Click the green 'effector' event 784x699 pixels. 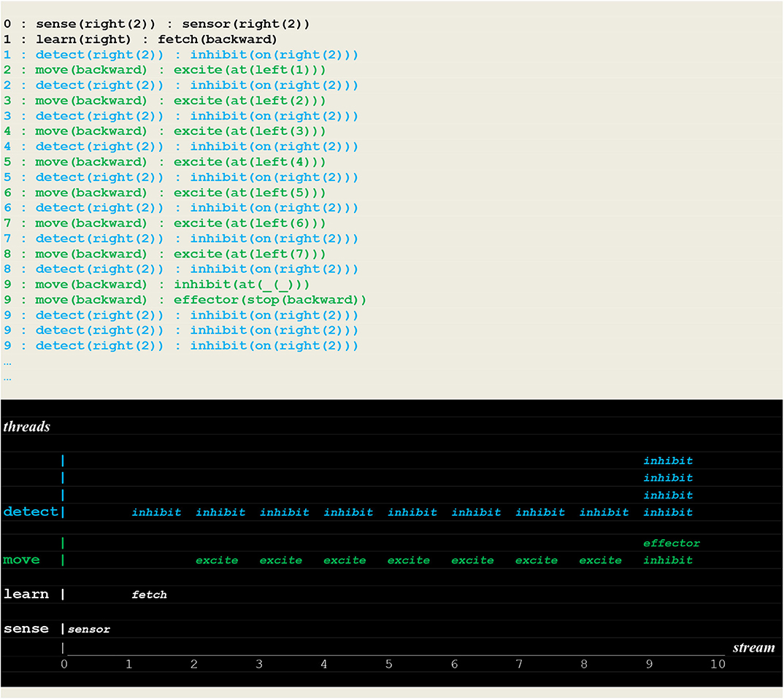tap(672, 543)
